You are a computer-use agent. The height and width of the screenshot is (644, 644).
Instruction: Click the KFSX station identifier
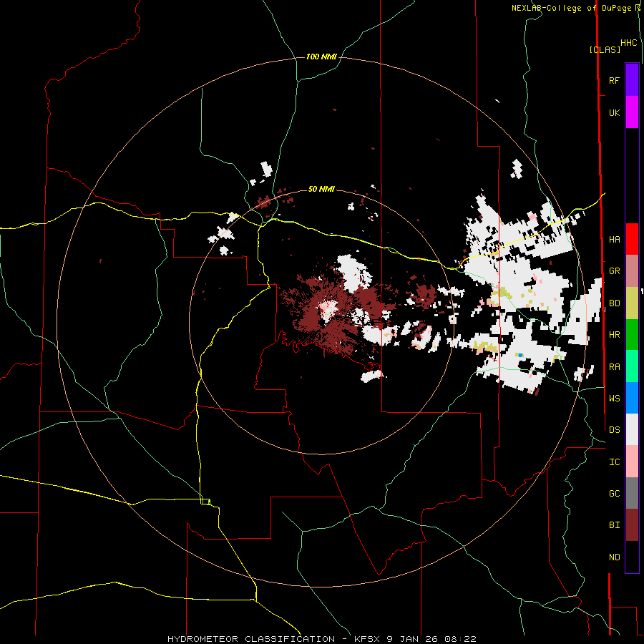pyautogui.click(x=369, y=639)
